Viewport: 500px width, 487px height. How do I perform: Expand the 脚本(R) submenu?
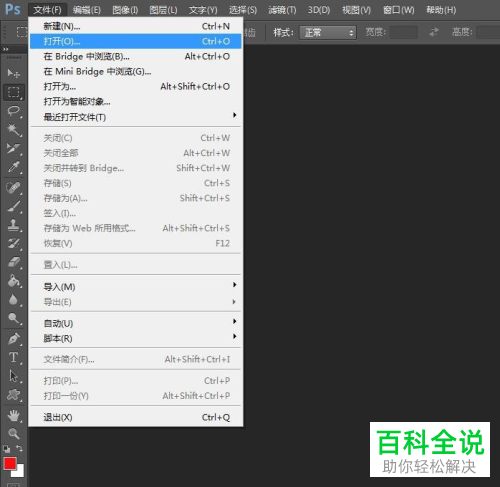[x=135, y=338]
